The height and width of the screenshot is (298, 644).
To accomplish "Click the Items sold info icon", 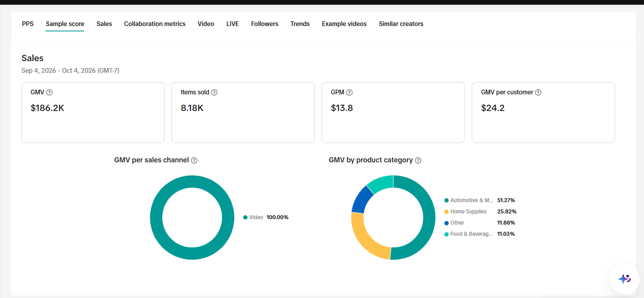I will pos(215,92).
